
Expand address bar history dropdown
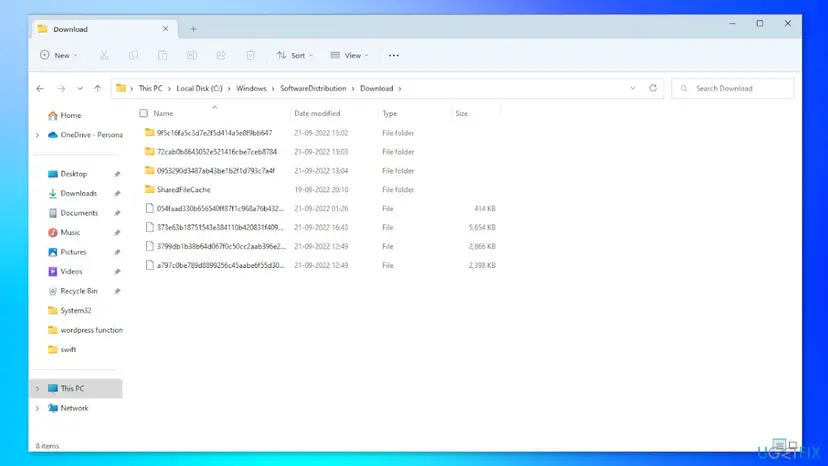point(633,88)
